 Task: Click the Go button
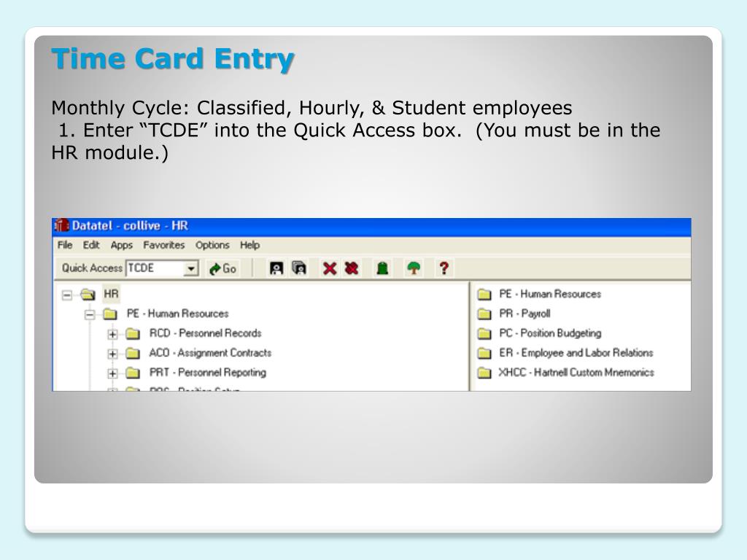pos(223,268)
